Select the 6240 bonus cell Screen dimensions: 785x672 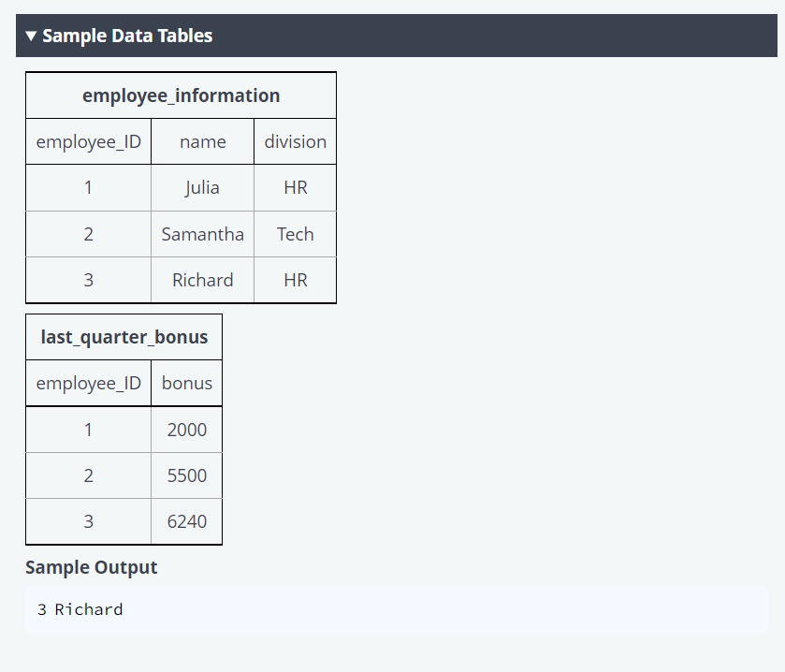(x=187, y=521)
